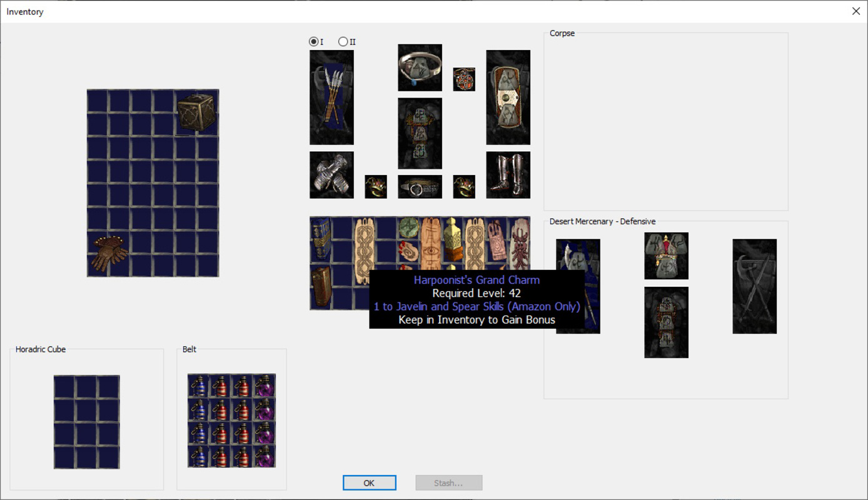The height and width of the screenshot is (500, 868).
Task: Click the equipped belt item slot
Action: point(420,187)
